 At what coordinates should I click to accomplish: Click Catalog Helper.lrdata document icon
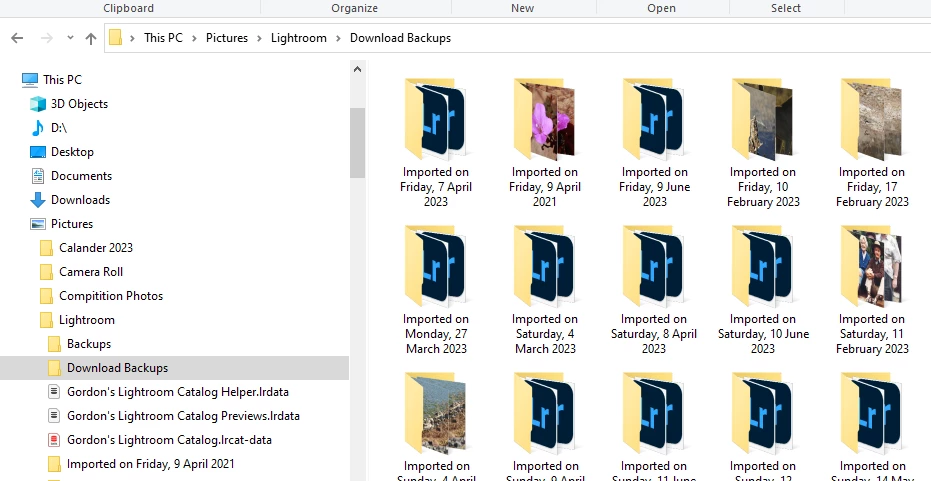(x=54, y=392)
